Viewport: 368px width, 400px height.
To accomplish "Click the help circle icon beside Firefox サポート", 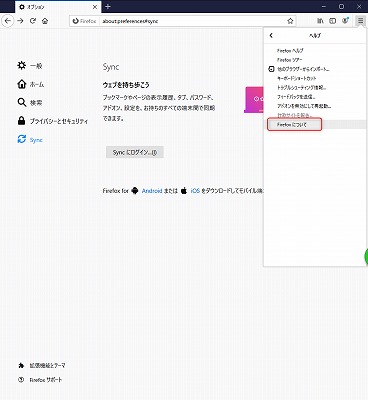I will [21, 380].
